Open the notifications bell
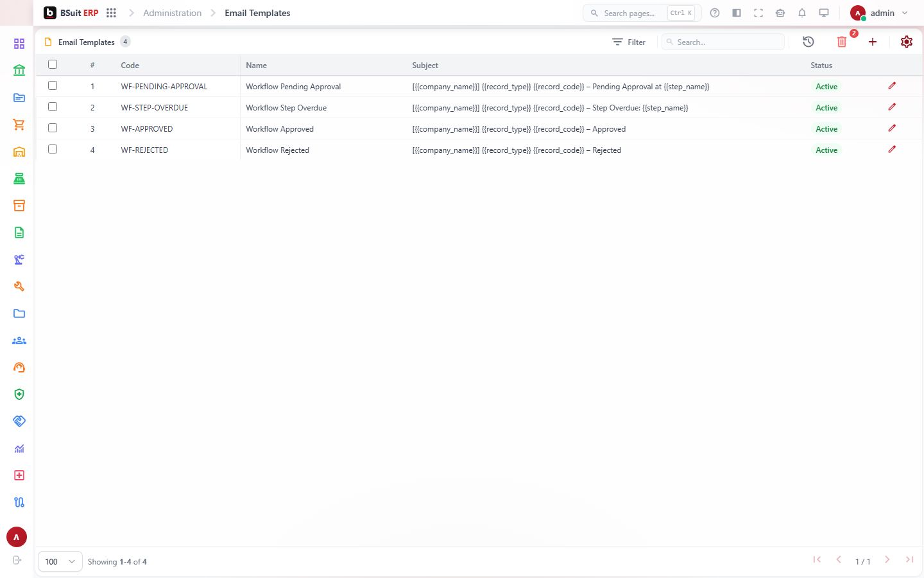The width and height of the screenshot is (924, 578). pos(802,13)
